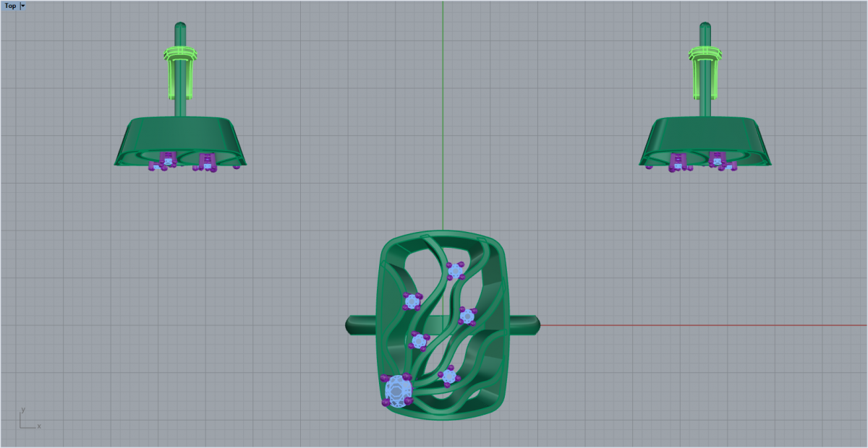Select the large oval gemstone on the ring
This screenshot has width=868, height=448.
(x=397, y=390)
